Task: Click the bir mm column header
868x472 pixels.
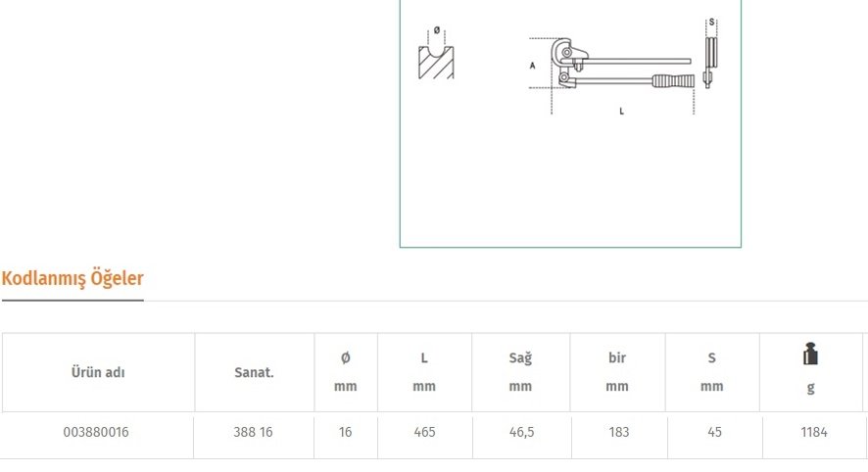Action: coord(617,372)
